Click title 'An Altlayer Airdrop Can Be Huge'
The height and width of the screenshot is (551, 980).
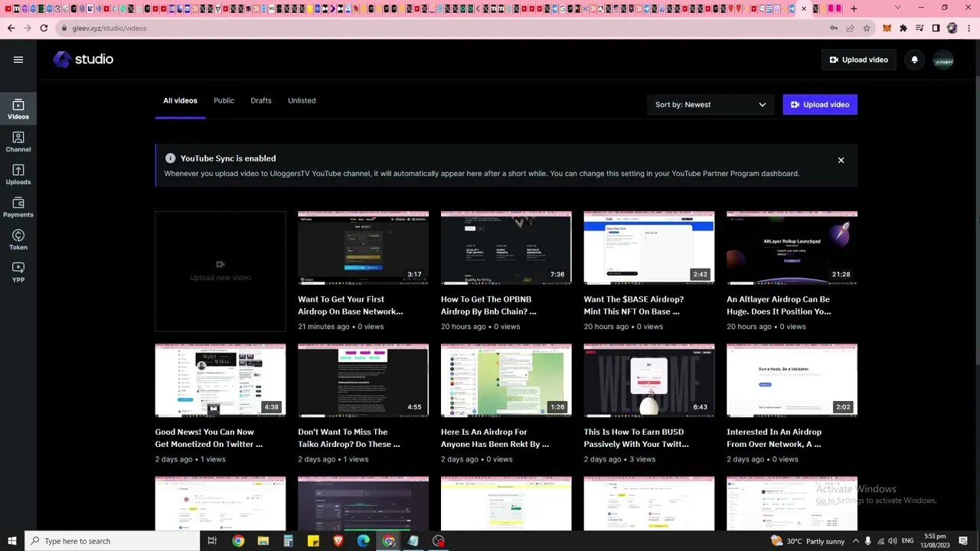pos(779,305)
